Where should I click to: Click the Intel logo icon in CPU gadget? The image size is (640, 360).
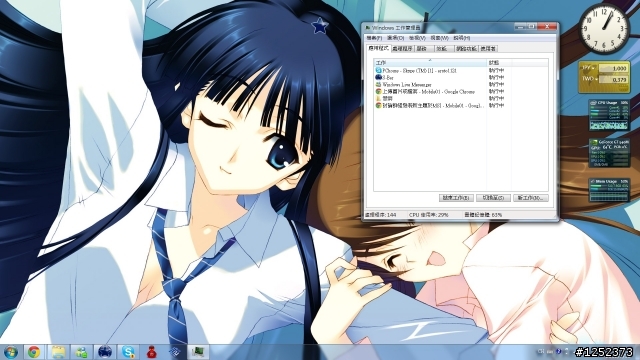click(x=593, y=103)
